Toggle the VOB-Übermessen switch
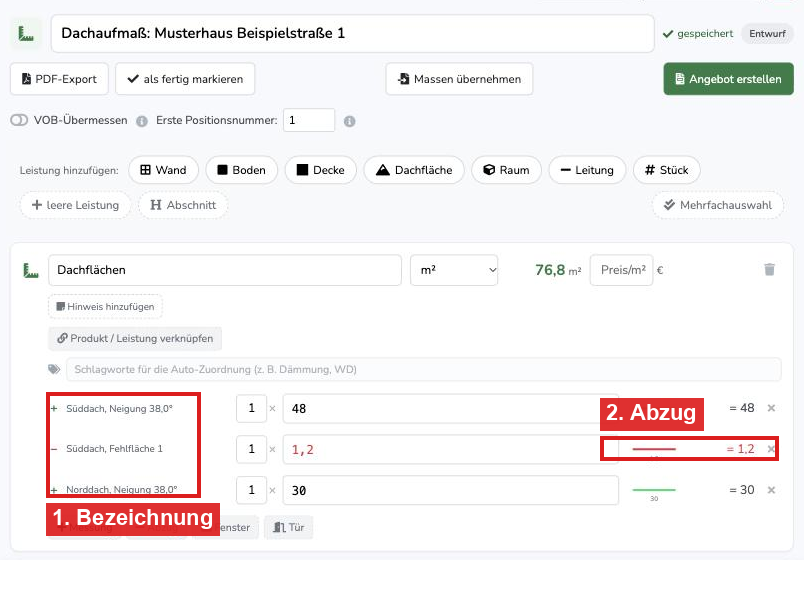The width and height of the screenshot is (804, 600). (19, 120)
